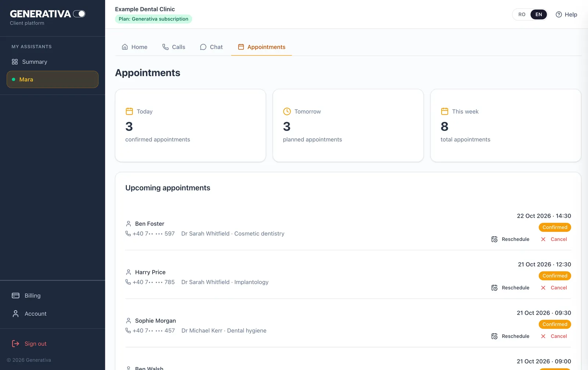This screenshot has height=370, width=588.
Task: Click the Tomorrow card clock icon
Action: [x=287, y=111]
